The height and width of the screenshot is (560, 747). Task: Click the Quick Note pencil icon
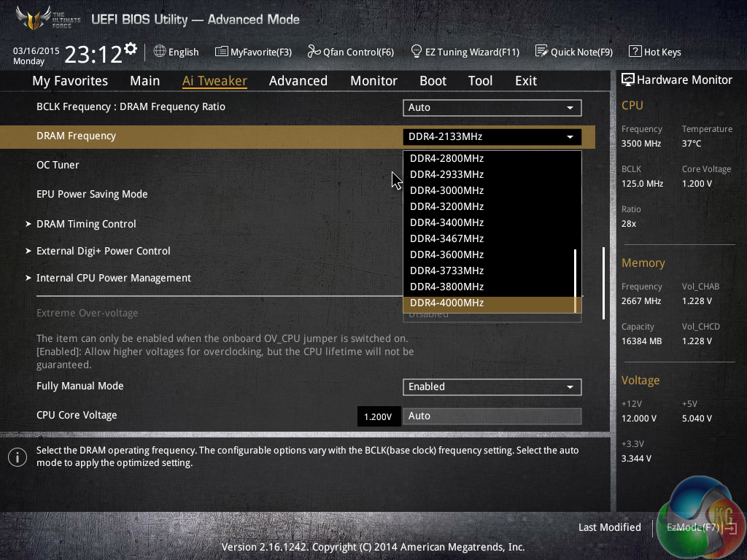[542, 51]
